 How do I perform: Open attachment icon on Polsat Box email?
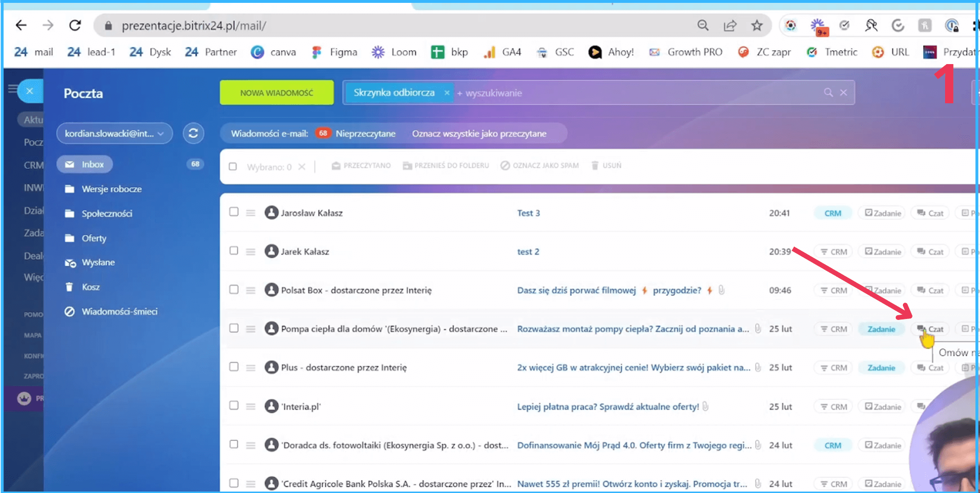(722, 290)
